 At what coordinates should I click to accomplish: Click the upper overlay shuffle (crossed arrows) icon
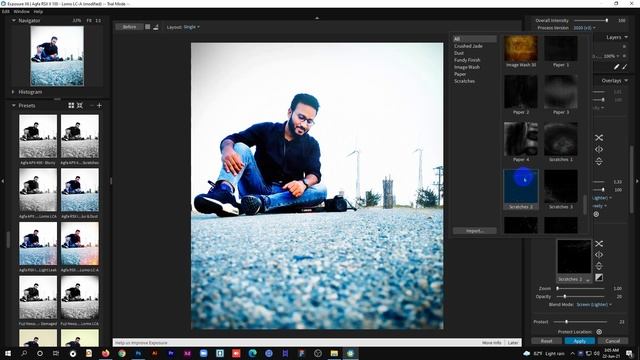click(x=599, y=138)
